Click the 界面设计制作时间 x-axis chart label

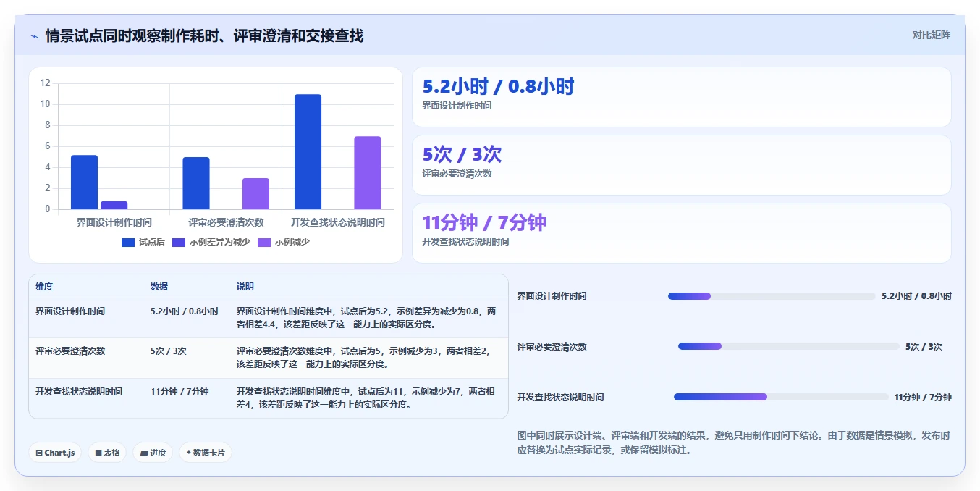(114, 222)
